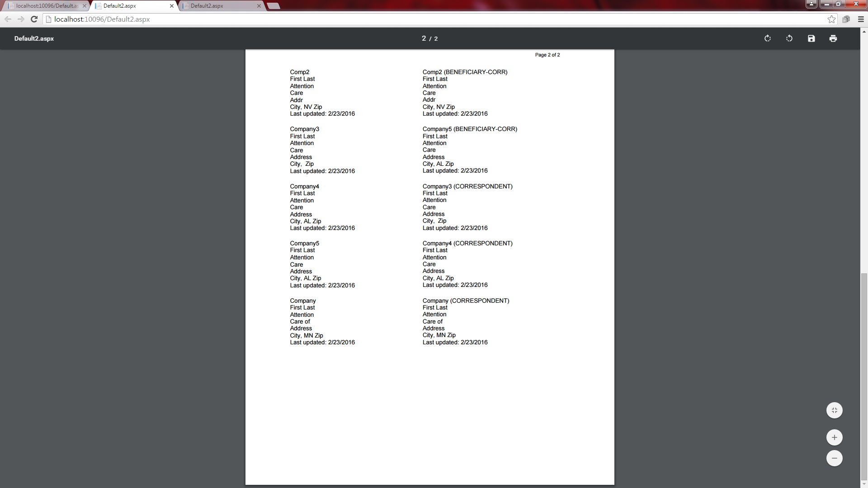Bookmark this page with the star icon
Viewport: 868px width, 488px height.
(x=831, y=19)
